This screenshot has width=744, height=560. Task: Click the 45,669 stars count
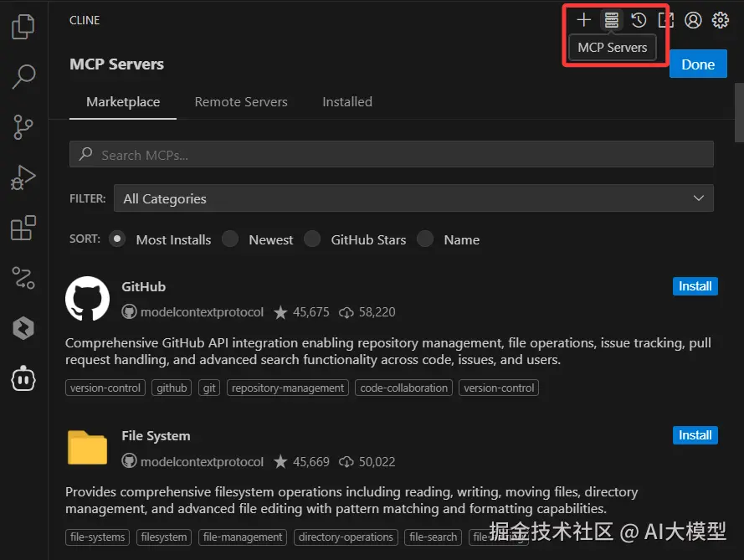coord(310,462)
